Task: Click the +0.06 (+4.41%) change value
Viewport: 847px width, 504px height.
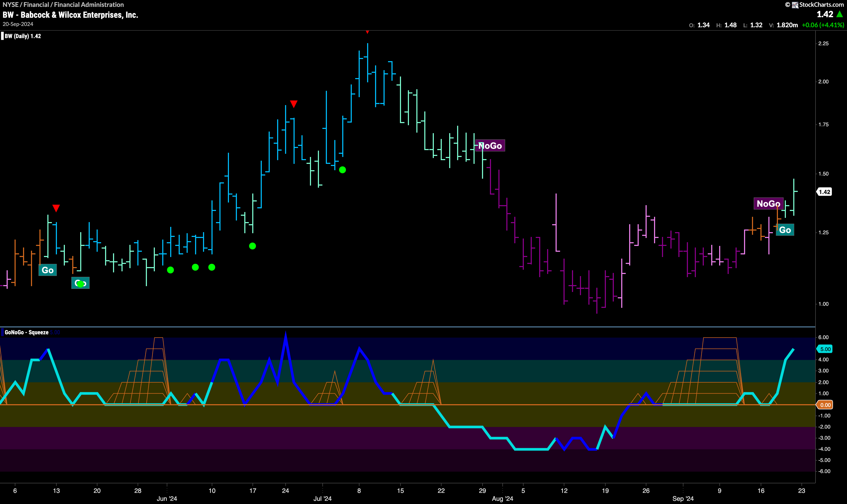Action: point(823,25)
